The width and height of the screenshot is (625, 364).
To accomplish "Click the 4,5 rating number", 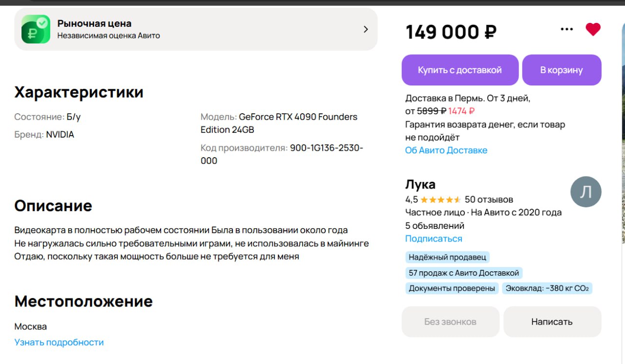I will coord(412,200).
